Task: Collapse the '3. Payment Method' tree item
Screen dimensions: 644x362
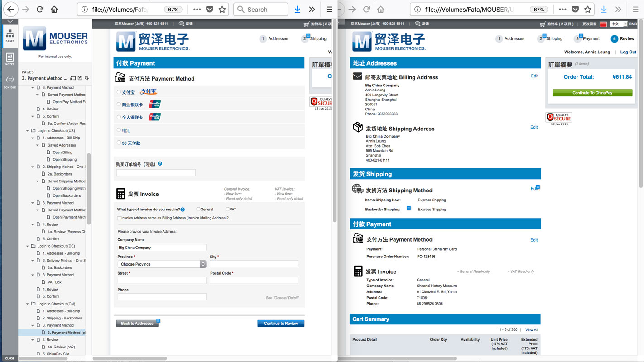Action: click(32, 87)
